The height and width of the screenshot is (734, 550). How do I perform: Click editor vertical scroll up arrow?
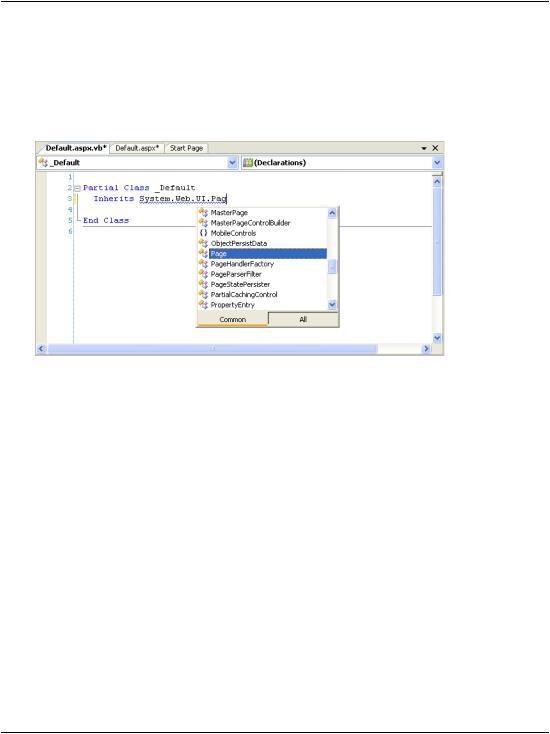[437, 182]
